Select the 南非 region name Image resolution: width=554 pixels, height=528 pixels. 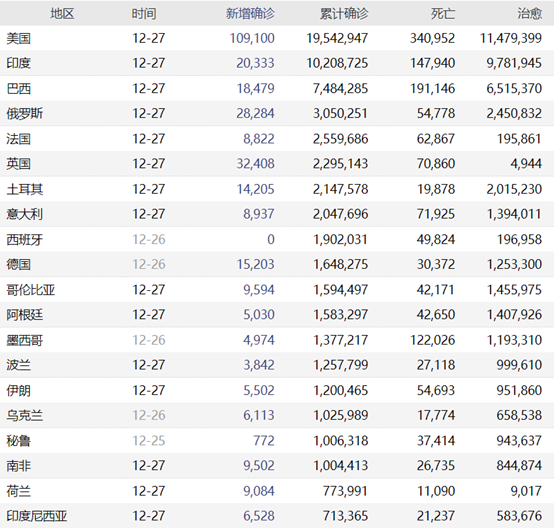click(x=18, y=466)
